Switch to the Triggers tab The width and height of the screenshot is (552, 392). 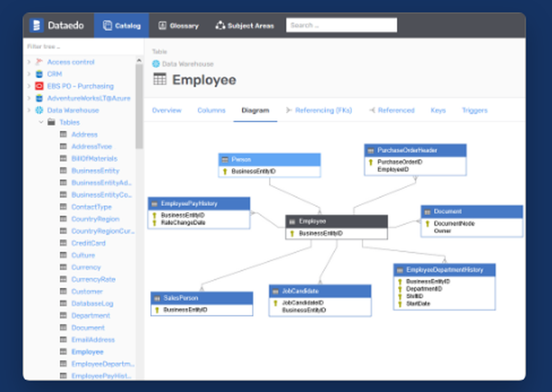[x=475, y=110]
